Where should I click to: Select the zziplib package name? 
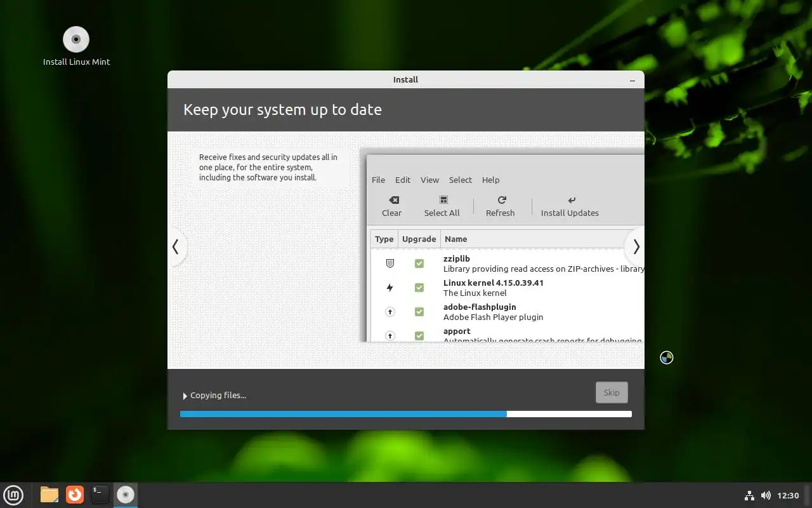[457, 258]
